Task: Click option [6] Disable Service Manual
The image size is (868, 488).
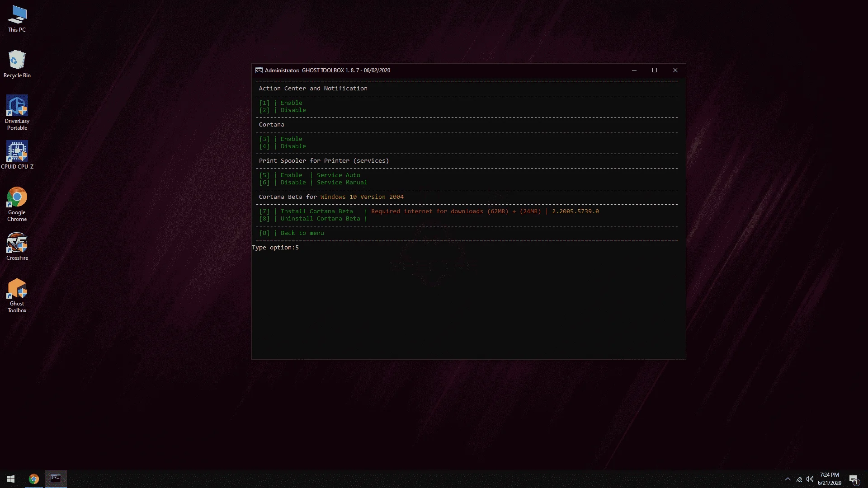Action: pos(313,183)
